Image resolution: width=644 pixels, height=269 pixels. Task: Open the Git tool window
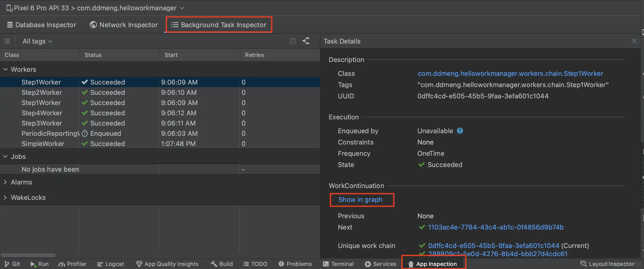click(x=12, y=264)
